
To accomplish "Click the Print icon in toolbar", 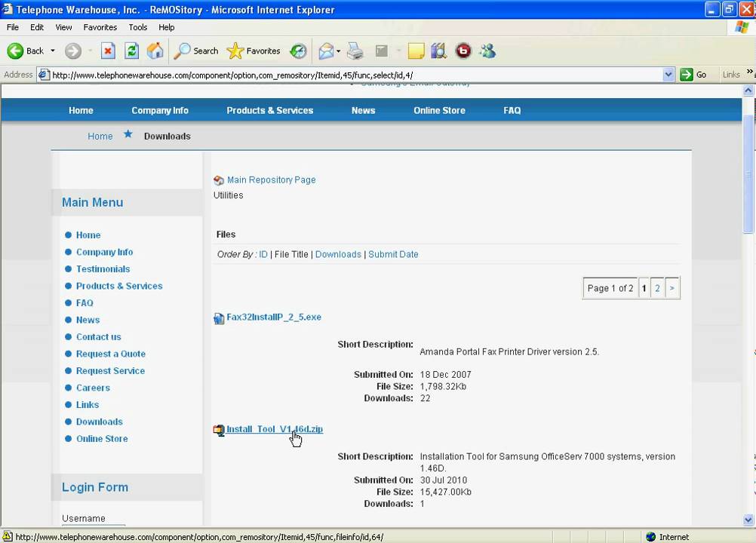I will [355, 51].
